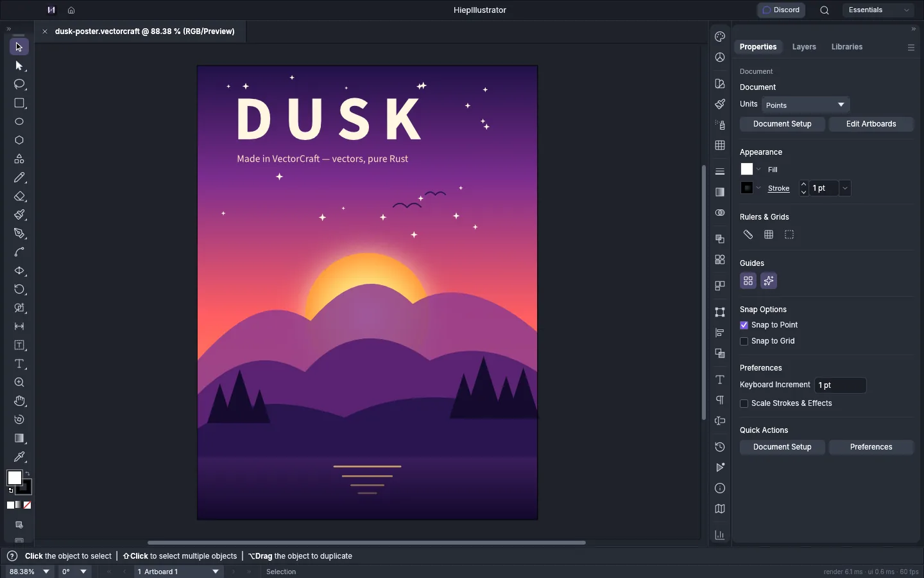Toggle the grid display icon

(769, 235)
